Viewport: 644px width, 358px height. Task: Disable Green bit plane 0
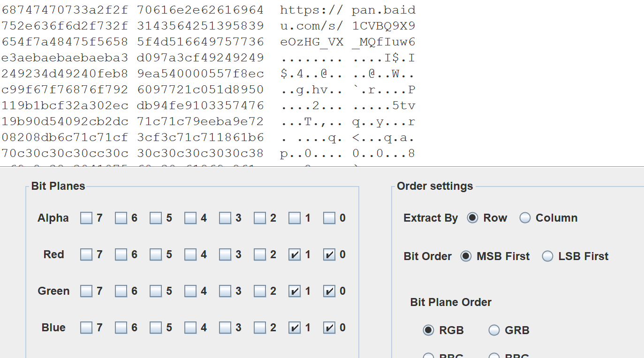coord(329,291)
